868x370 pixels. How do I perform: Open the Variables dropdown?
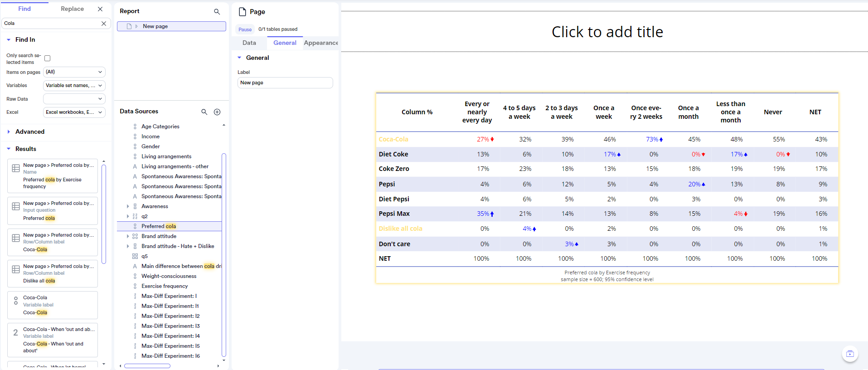(x=74, y=86)
